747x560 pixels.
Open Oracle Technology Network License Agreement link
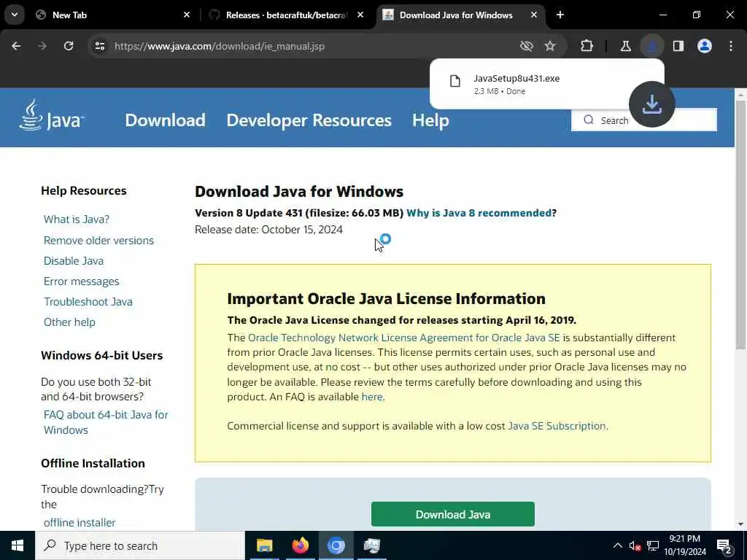tap(404, 338)
